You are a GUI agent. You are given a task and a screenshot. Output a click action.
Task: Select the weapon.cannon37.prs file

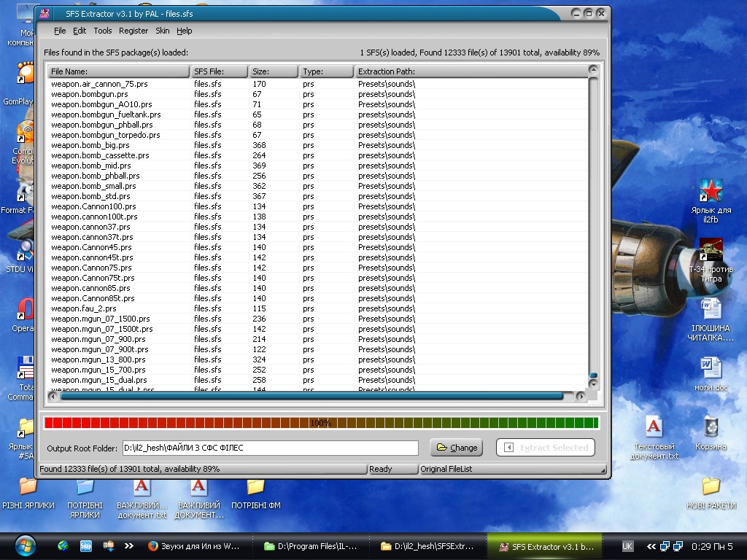(90, 227)
